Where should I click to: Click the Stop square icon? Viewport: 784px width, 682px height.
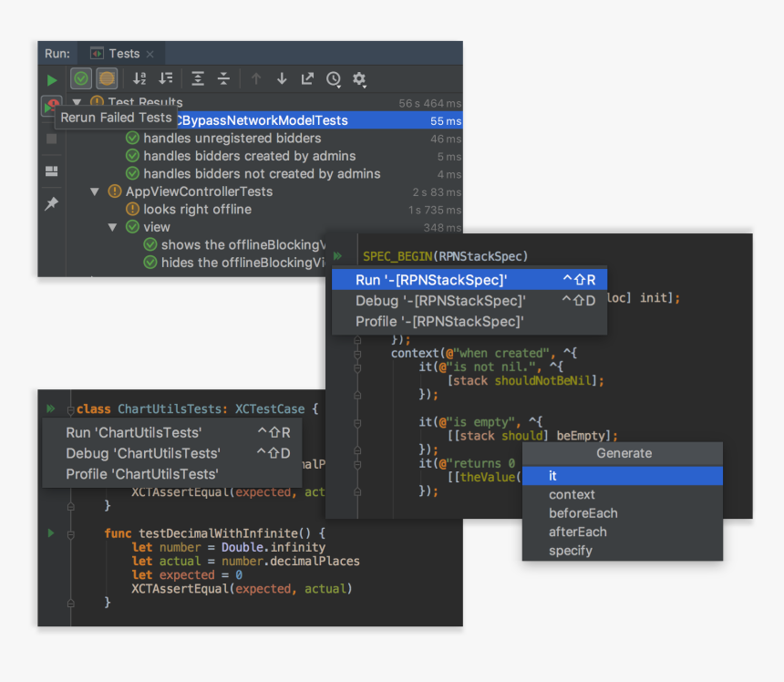point(51,139)
